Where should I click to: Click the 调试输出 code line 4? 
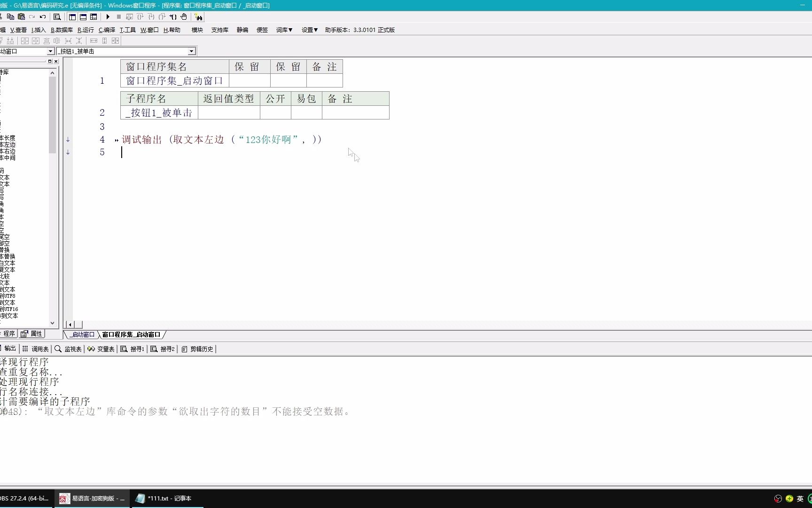coord(222,140)
